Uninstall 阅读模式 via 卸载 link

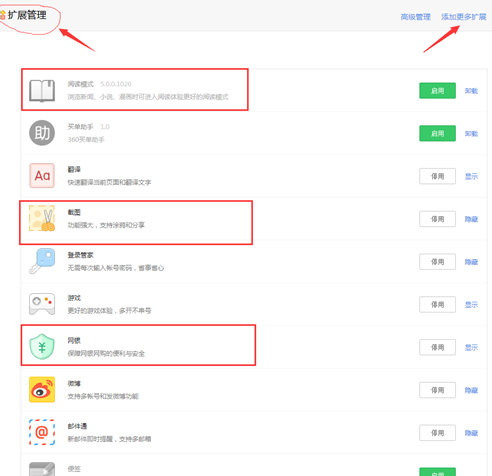pyautogui.click(x=471, y=91)
